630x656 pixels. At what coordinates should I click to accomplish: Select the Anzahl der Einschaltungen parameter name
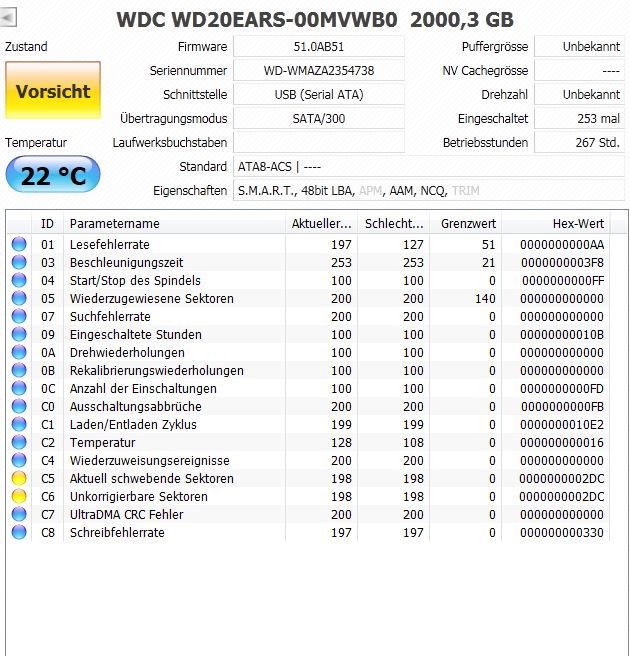point(143,388)
